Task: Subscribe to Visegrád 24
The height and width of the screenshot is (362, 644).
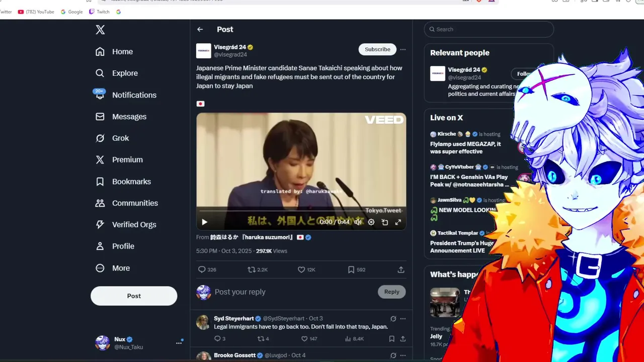Action: click(377, 49)
